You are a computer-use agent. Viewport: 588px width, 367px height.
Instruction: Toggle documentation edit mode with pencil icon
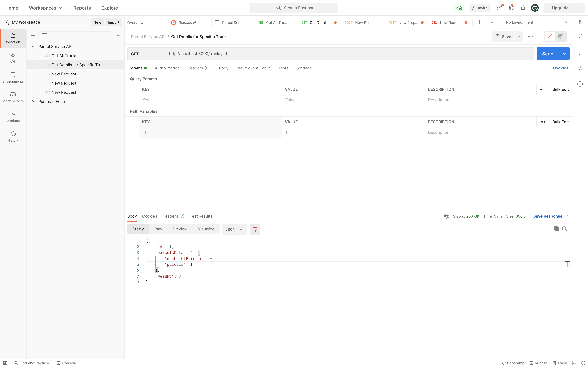click(x=550, y=37)
